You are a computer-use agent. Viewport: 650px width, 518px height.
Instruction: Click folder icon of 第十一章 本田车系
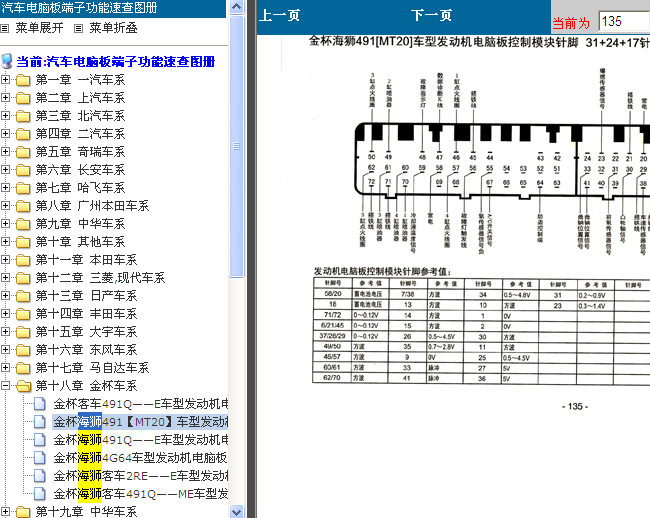(x=23, y=260)
